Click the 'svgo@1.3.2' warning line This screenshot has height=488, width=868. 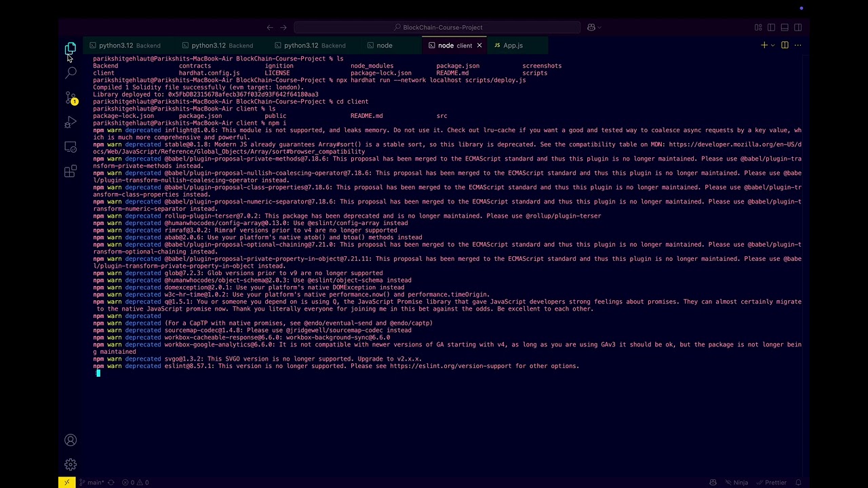tap(257, 359)
